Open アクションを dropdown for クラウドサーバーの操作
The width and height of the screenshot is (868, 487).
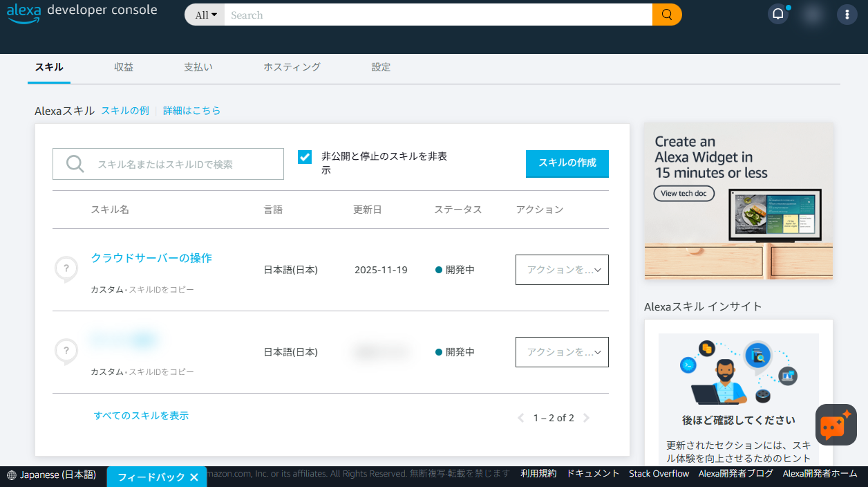tap(562, 270)
